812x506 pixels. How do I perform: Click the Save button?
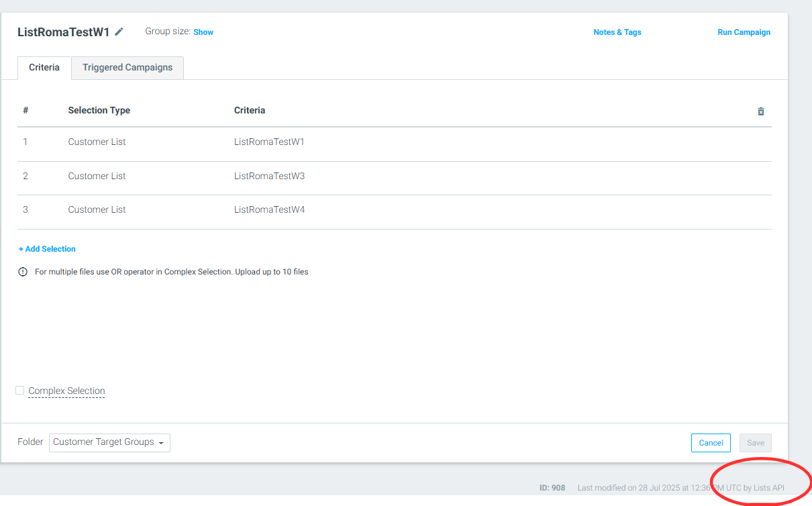click(756, 443)
